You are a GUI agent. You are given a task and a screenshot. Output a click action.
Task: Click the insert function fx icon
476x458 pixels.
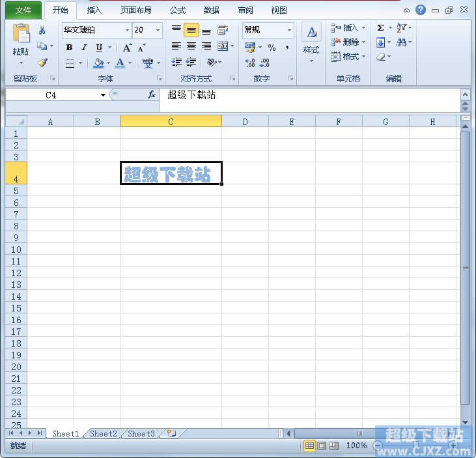[x=152, y=95]
